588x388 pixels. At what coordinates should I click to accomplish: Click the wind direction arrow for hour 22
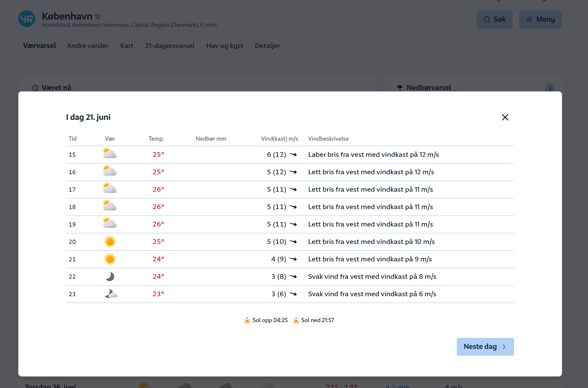tap(293, 277)
